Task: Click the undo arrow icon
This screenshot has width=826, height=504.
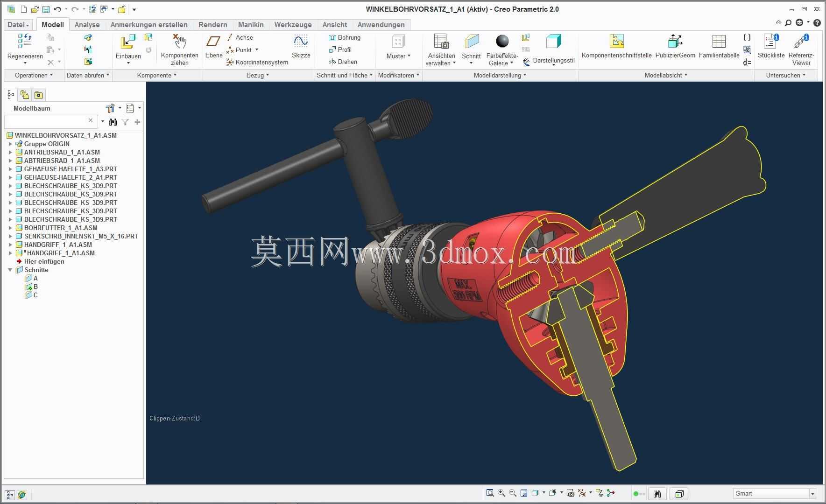Action: click(57, 9)
